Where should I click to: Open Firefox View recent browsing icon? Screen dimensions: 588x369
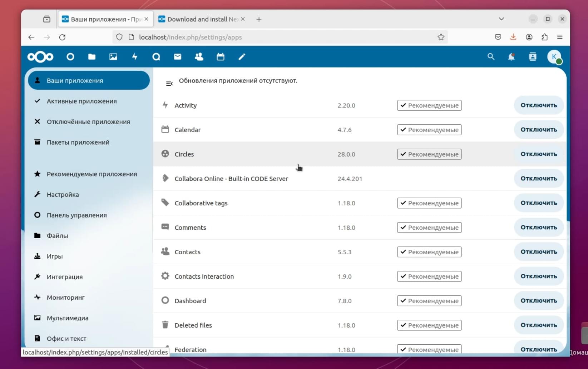click(x=47, y=19)
